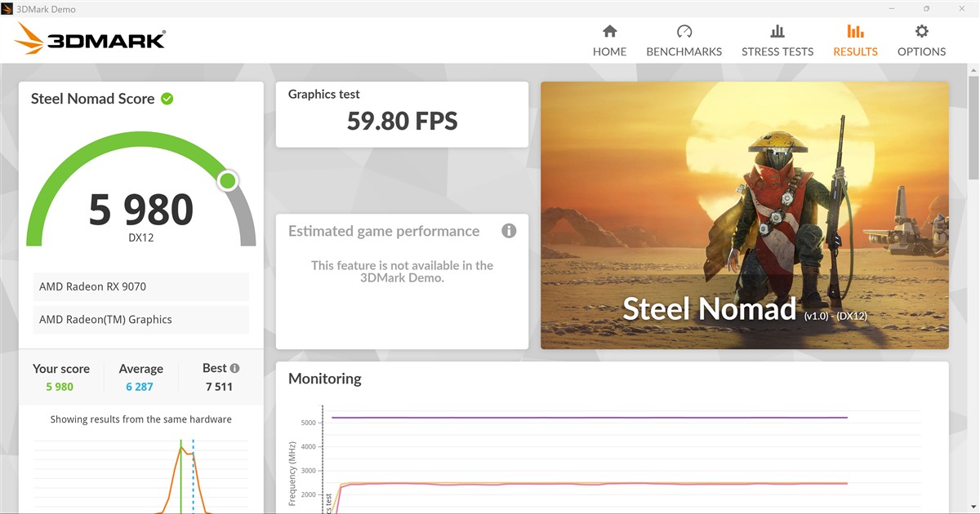Viewport: 980px width, 514px height.
Task: Click the green knob on score gauge
Action: [x=229, y=180]
